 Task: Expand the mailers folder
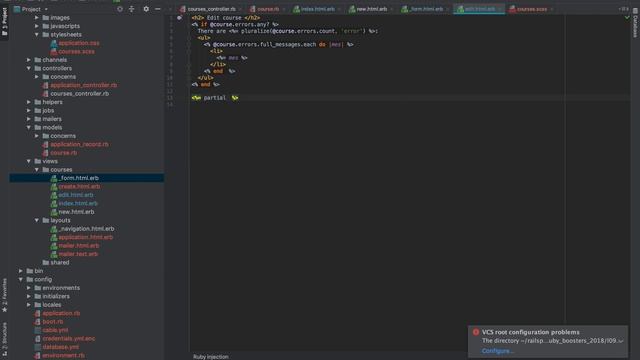(29, 119)
